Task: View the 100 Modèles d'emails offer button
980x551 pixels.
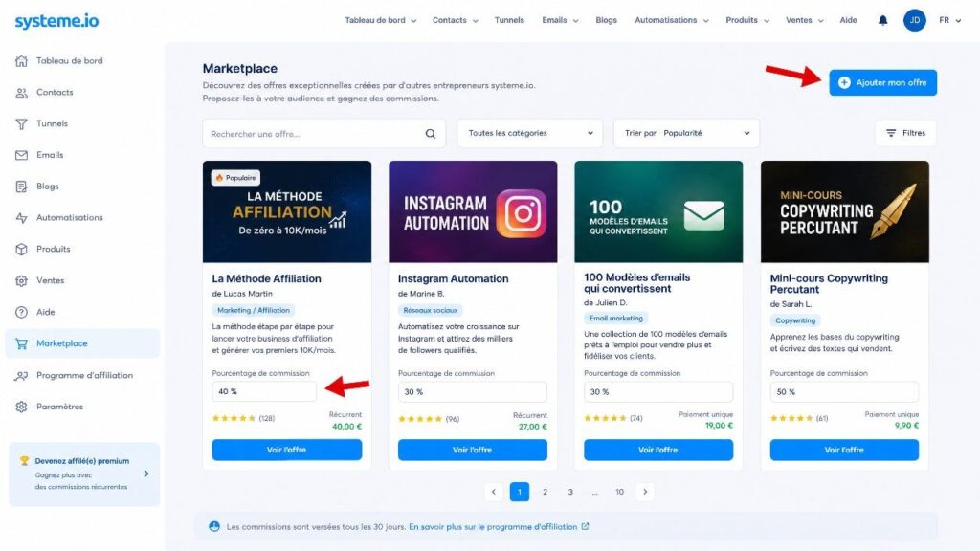Action: 658,450
